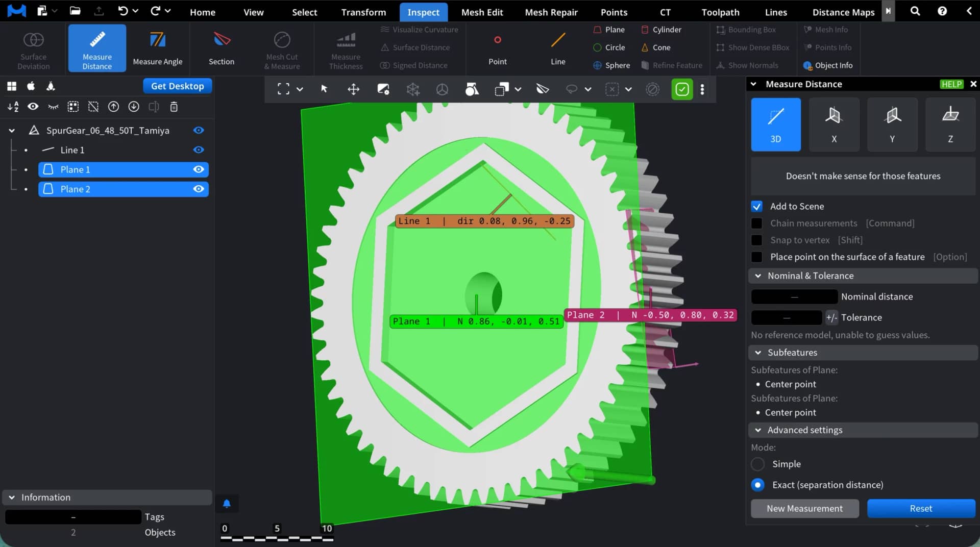Screen dimensions: 980x547
Task: Add a Sphere primitive feature
Action: [611, 65]
